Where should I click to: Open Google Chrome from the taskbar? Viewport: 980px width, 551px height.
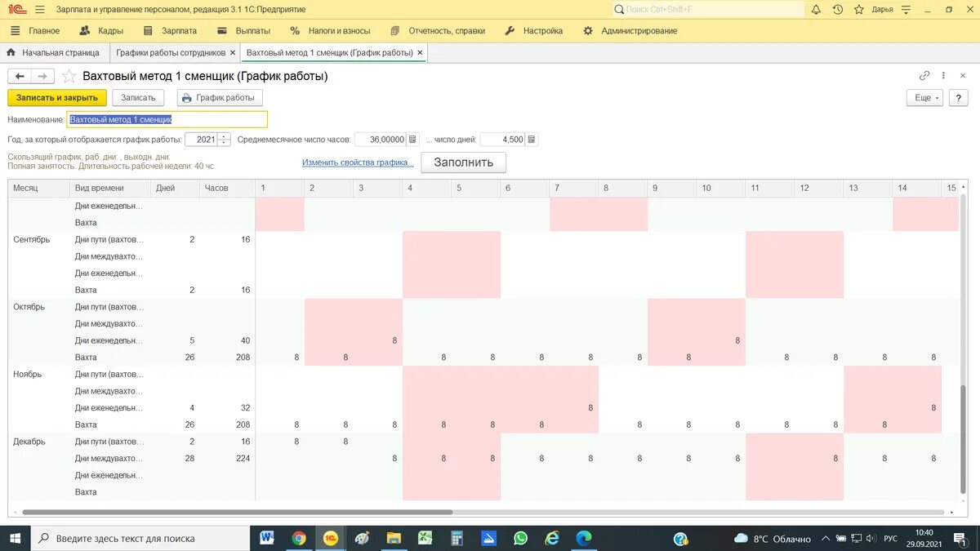click(299, 538)
